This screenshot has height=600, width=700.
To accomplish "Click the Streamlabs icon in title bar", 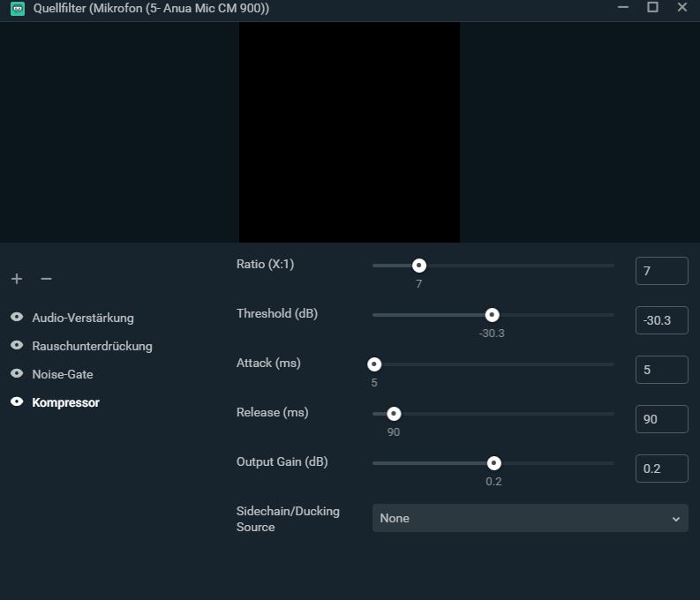I will [x=16, y=8].
